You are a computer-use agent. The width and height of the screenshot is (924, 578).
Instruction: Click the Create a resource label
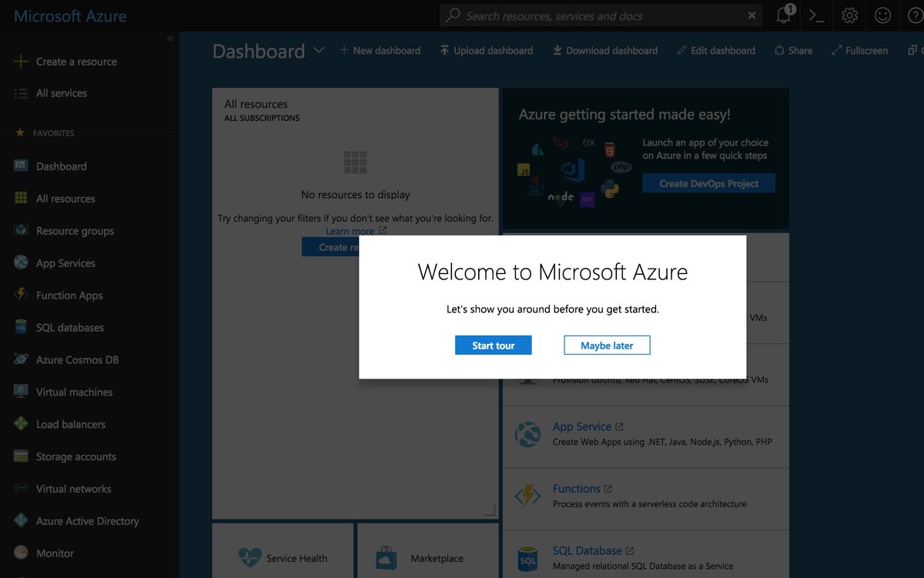coord(76,62)
